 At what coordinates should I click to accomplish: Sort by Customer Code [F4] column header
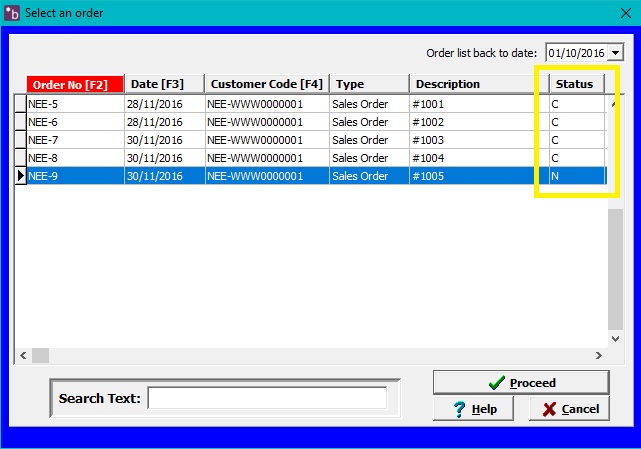pyautogui.click(x=267, y=84)
